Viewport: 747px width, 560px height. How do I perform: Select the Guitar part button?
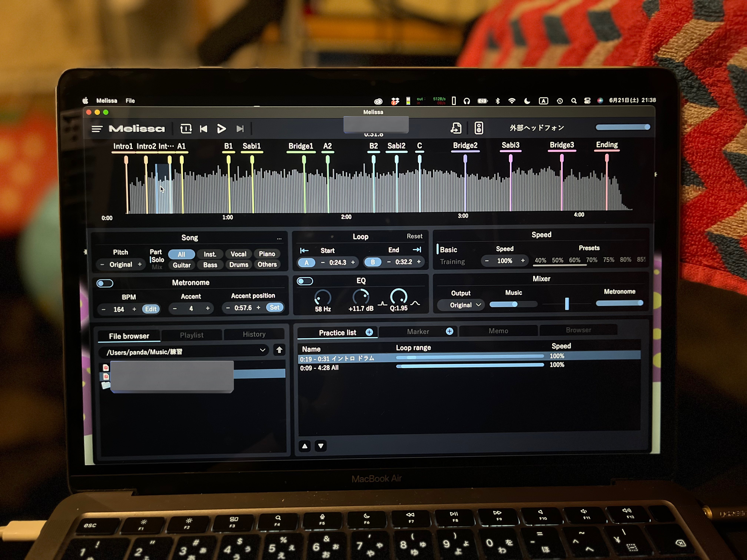182,265
